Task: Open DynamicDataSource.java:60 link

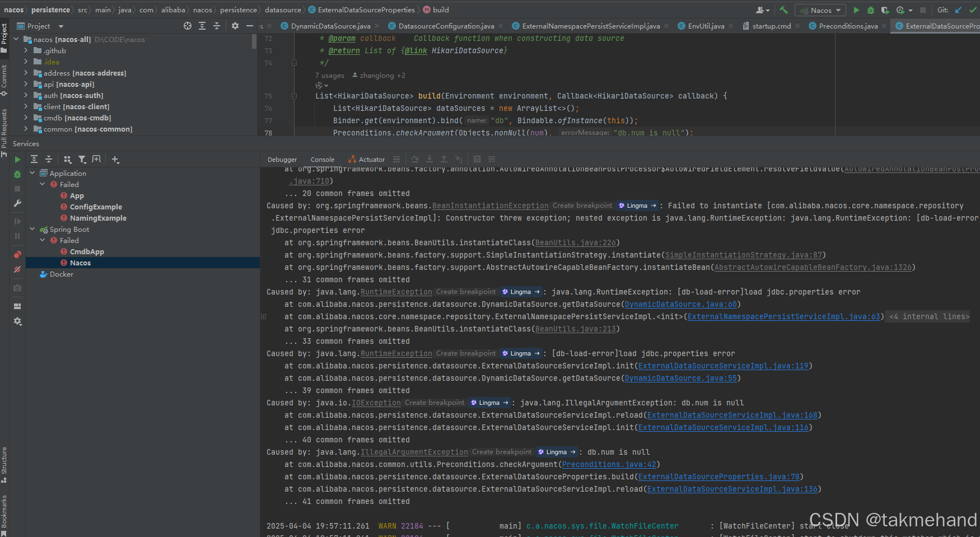Action: pyautogui.click(x=681, y=305)
